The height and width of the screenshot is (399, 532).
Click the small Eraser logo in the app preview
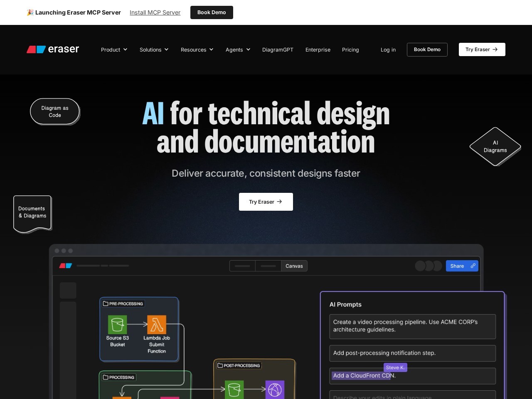pos(66,266)
